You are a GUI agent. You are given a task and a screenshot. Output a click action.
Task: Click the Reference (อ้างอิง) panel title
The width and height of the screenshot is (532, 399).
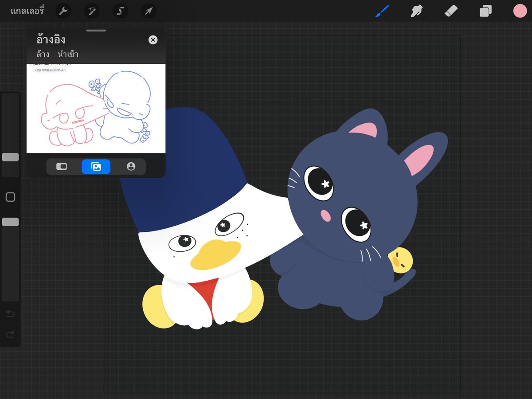click(51, 39)
